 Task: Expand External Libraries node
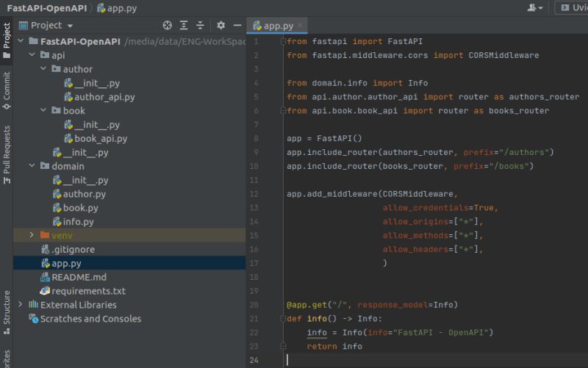point(21,304)
